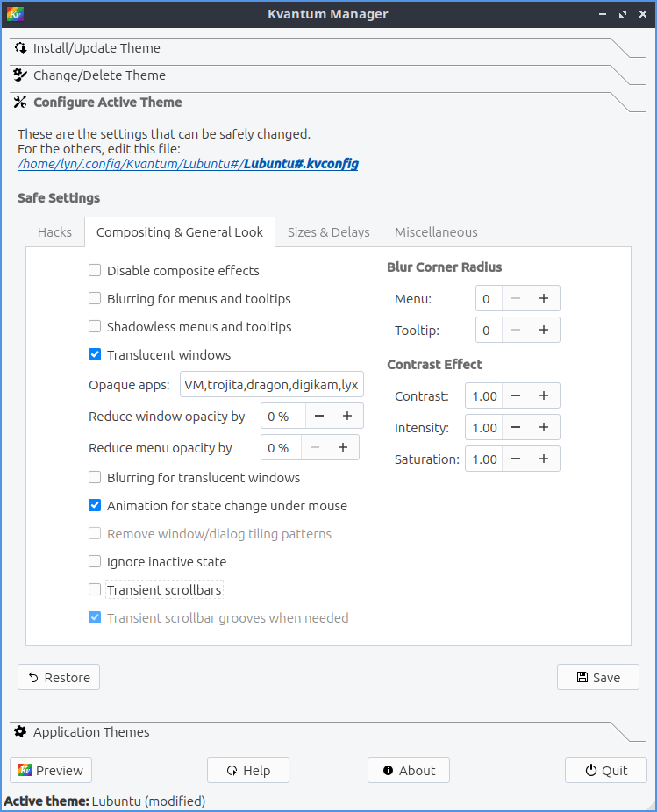
Task: Click the Save button with floppy icon
Action: coord(597,677)
